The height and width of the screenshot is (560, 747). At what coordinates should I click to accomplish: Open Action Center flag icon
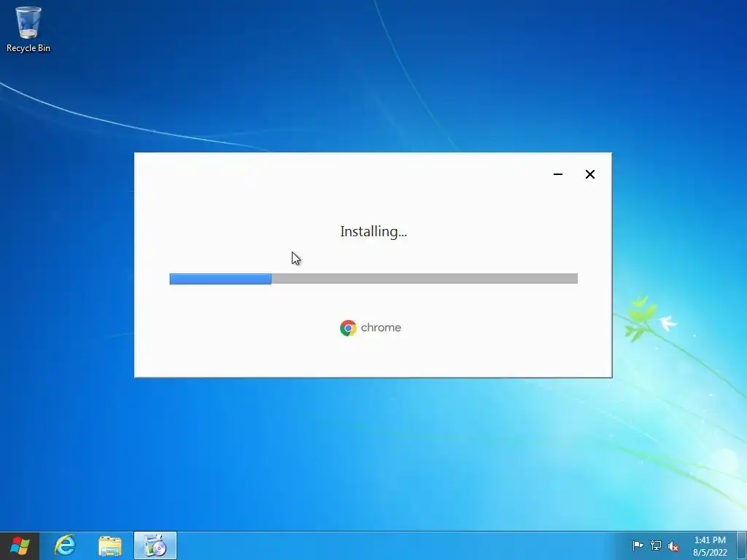638,545
